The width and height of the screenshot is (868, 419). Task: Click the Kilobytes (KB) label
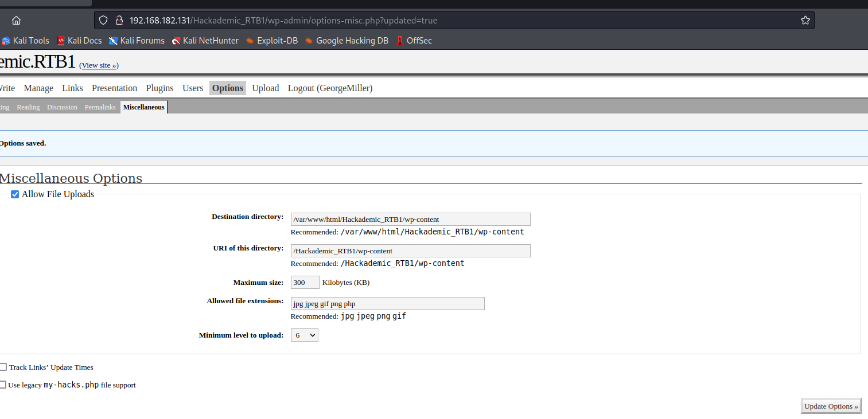(x=346, y=283)
